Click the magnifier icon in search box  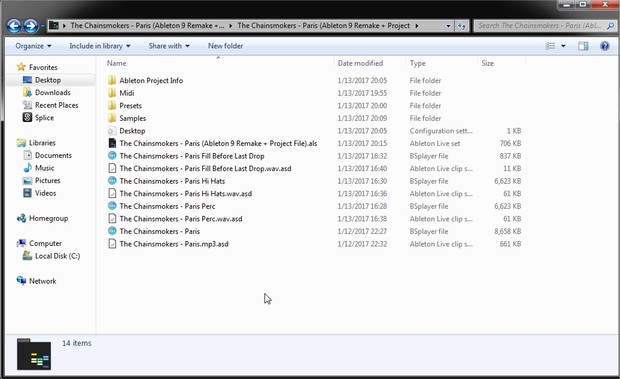tap(611, 26)
